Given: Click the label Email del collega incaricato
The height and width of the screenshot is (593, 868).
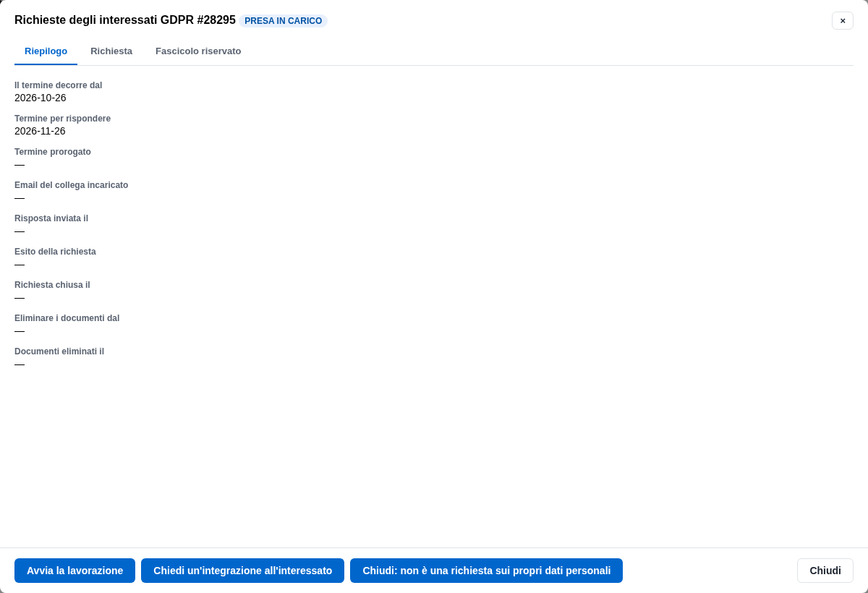Looking at the screenshot, I should pos(71,185).
